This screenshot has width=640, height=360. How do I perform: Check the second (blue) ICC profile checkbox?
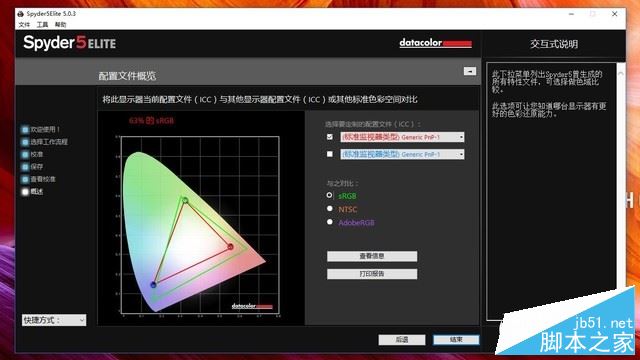tap(330, 154)
